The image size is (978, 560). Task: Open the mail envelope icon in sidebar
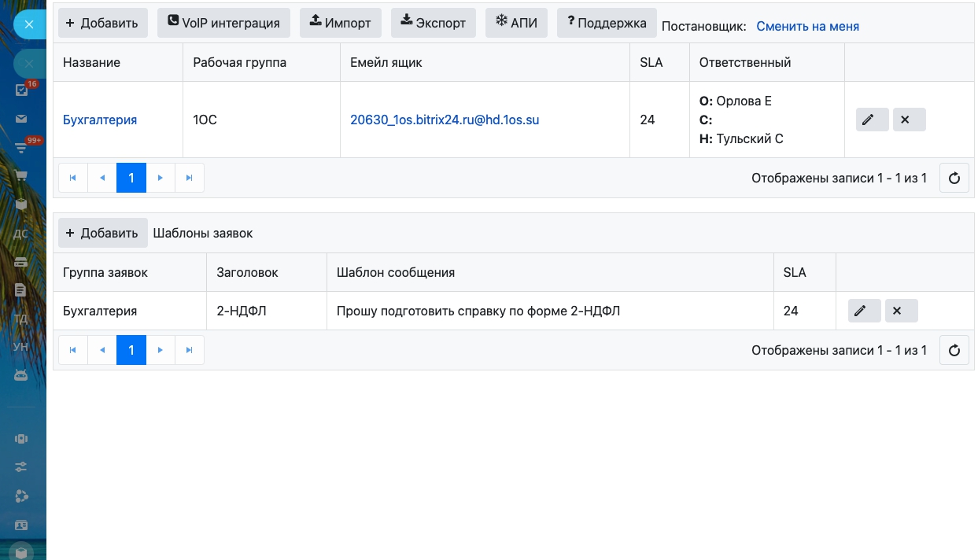coord(22,120)
